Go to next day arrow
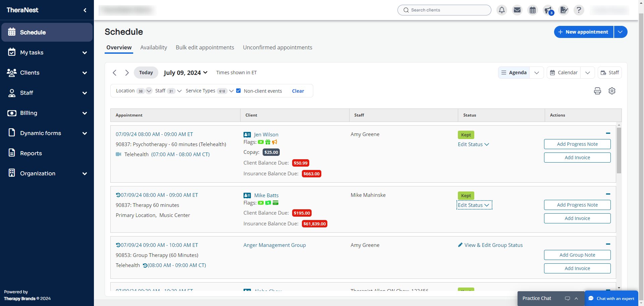The height and width of the screenshot is (306, 644). [127, 73]
